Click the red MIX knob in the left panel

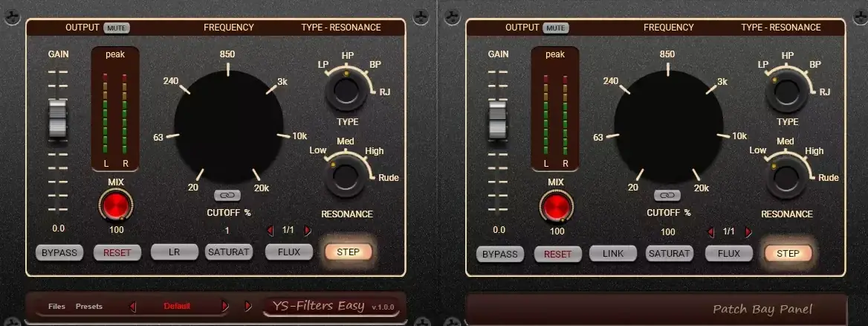117,204
